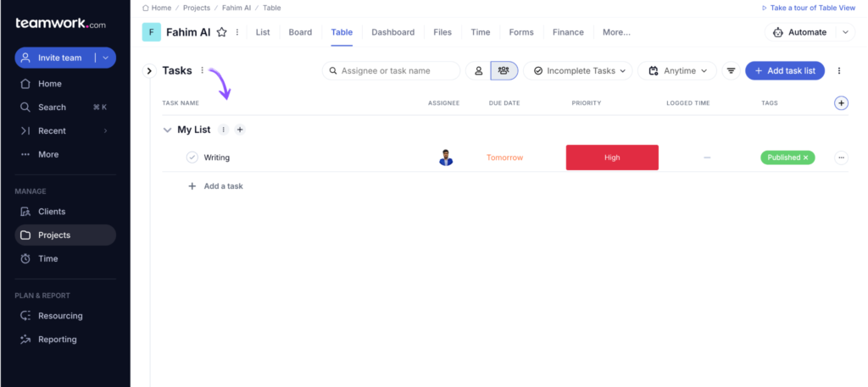The height and width of the screenshot is (387, 868).
Task: Expand the side panel chevron beside Tasks
Action: click(x=149, y=71)
